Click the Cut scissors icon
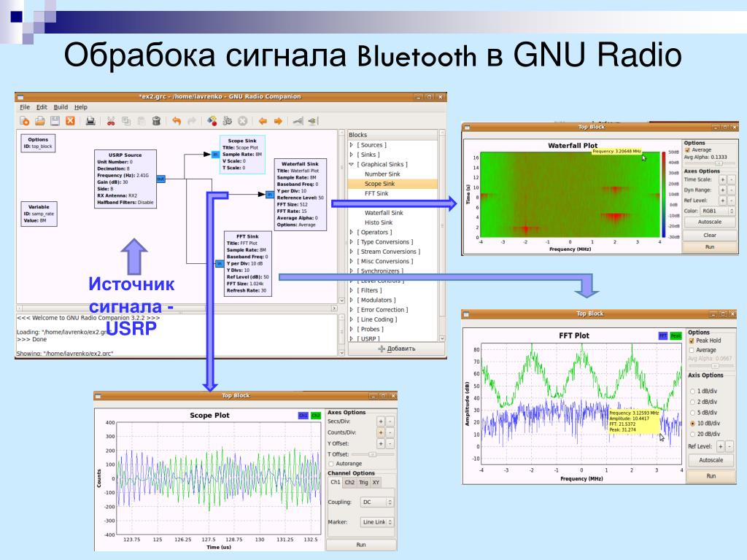This screenshot has height=560, width=747. coord(111,121)
